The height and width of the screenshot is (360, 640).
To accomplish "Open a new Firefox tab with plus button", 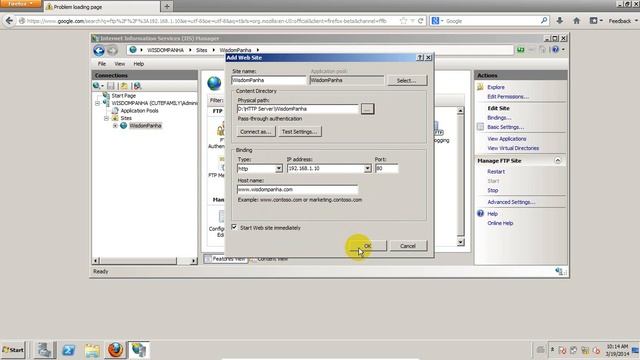I will pos(167,6).
